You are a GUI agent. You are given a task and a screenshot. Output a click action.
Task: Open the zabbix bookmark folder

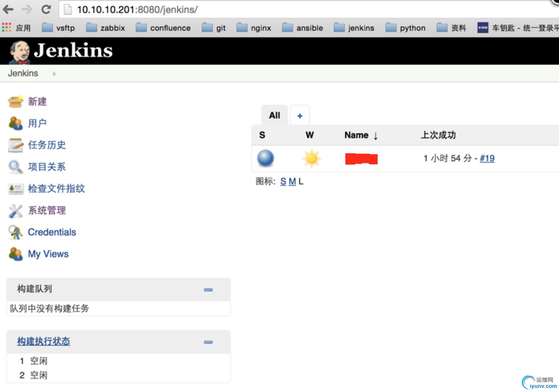pos(105,28)
